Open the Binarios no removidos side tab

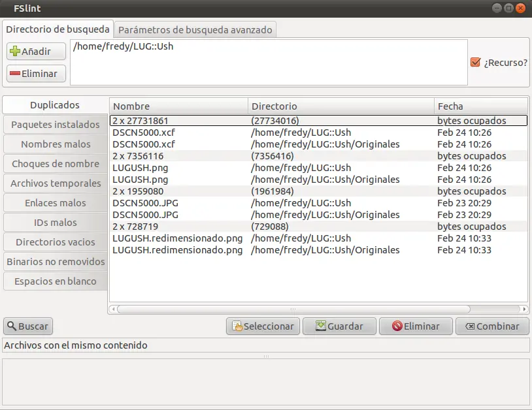click(56, 262)
